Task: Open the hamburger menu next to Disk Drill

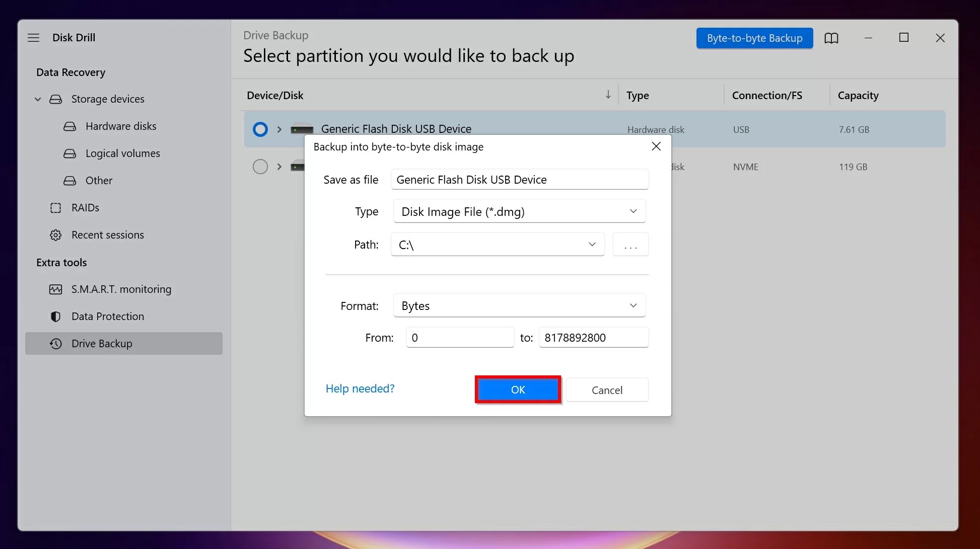Action: click(33, 38)
